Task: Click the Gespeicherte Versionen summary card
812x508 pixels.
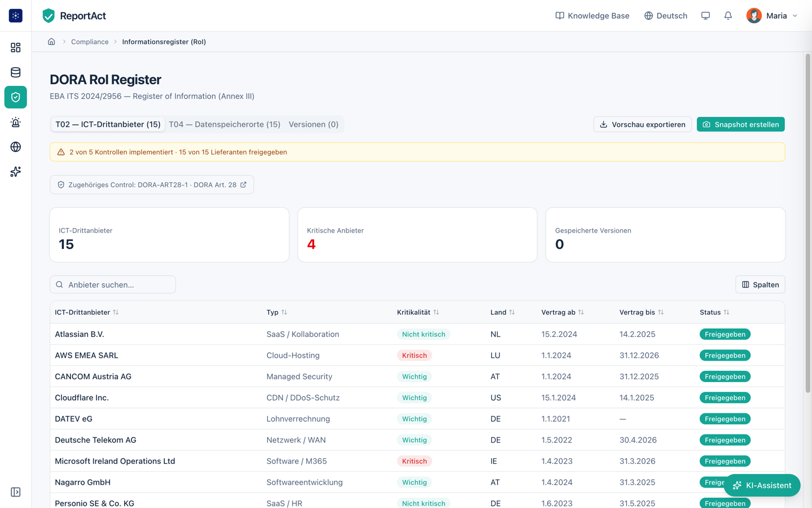Action: 665,235
